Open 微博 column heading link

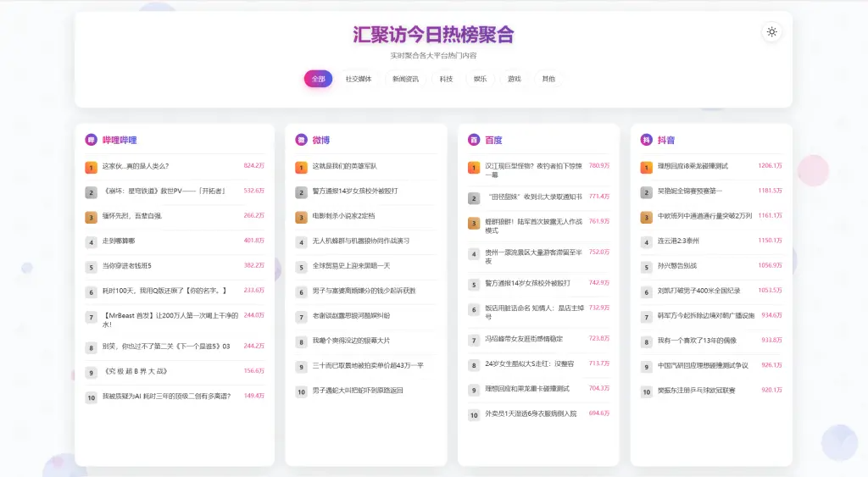click(x=321, y=140)
